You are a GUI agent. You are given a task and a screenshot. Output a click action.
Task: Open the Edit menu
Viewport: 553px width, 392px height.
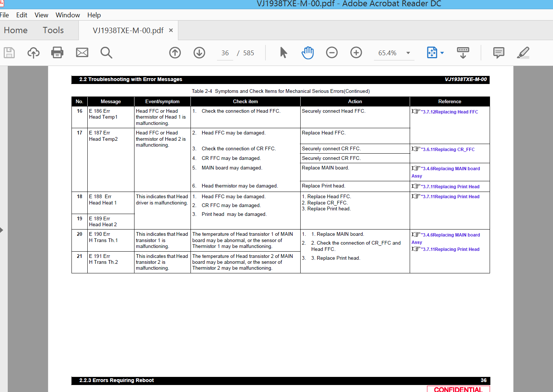[22, 15]
